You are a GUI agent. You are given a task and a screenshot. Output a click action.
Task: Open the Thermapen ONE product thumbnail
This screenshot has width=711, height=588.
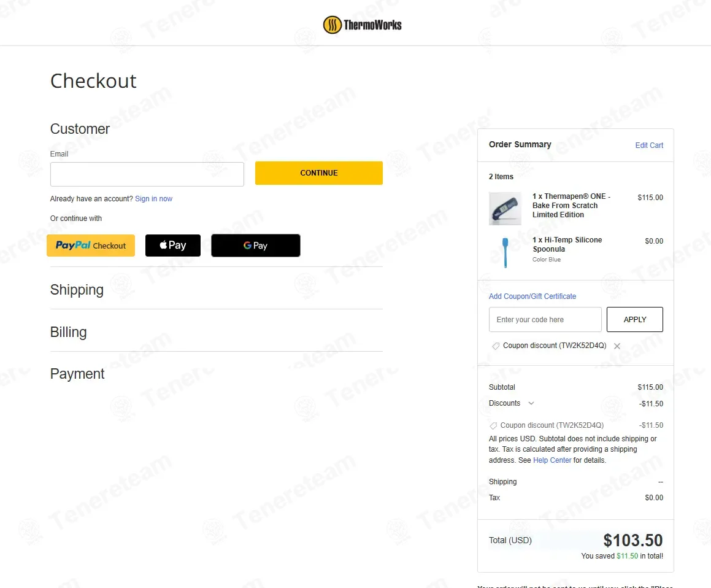click(x=505, y=209)
